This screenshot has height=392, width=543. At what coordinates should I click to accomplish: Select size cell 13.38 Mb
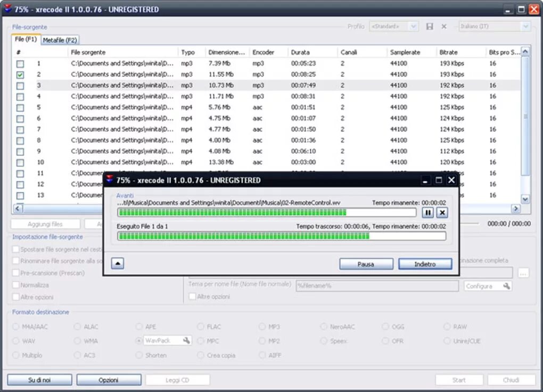pyautogui.click(x=220, y=162)
